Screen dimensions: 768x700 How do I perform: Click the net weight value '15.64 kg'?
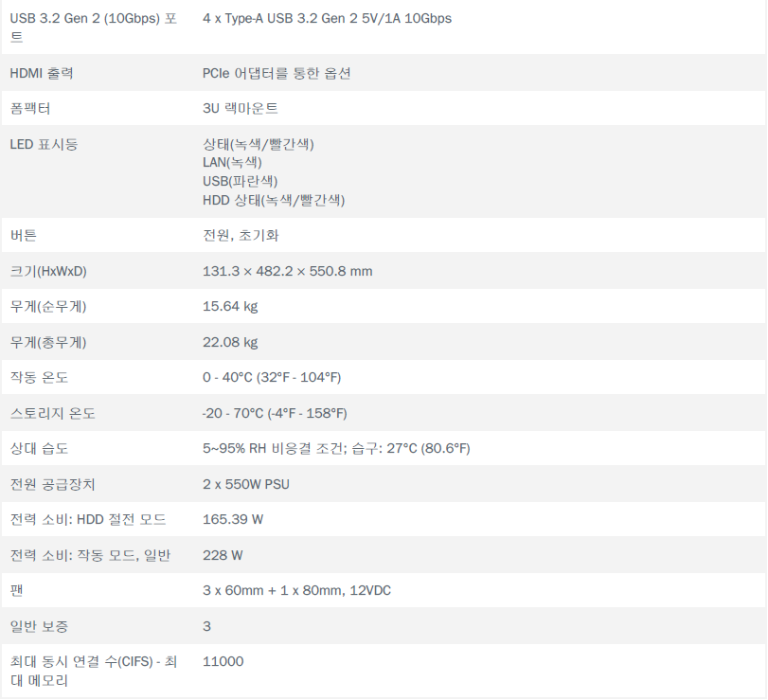(230, 306)
